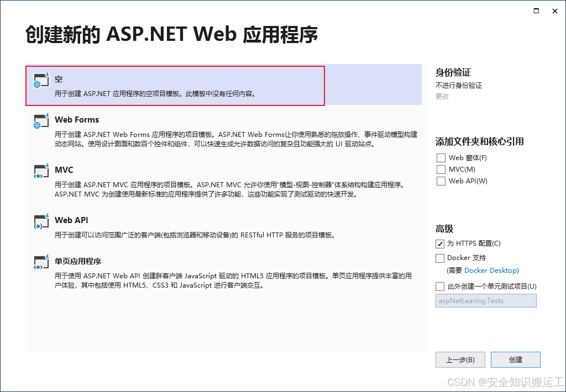566x392 pixels.
Task: Open the Docker Desktop link
Action: click(x=490, y=271)
